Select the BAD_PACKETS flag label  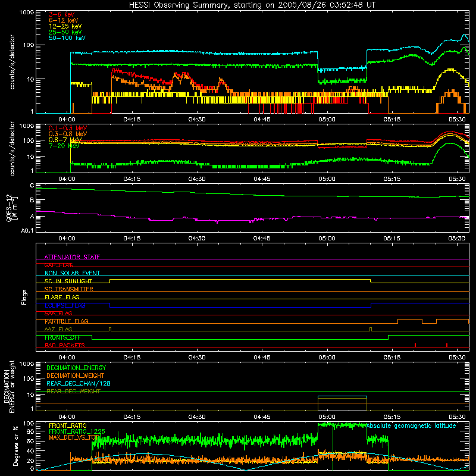[65, 345]
